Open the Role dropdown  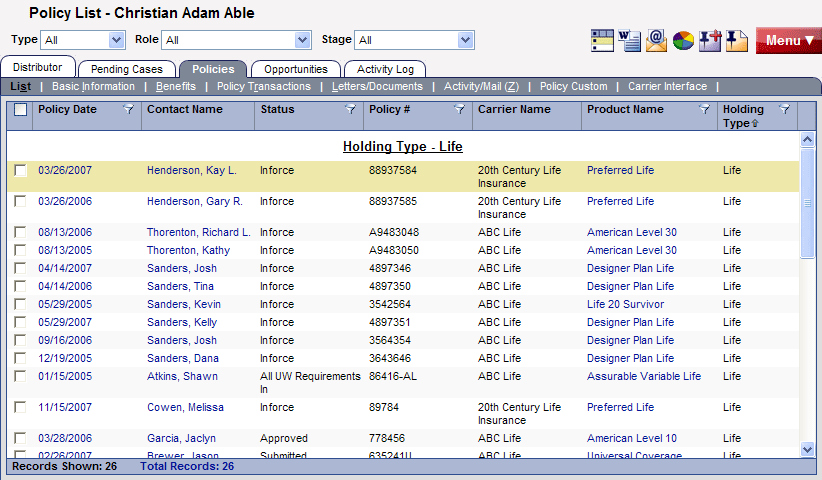click(303, 40)
